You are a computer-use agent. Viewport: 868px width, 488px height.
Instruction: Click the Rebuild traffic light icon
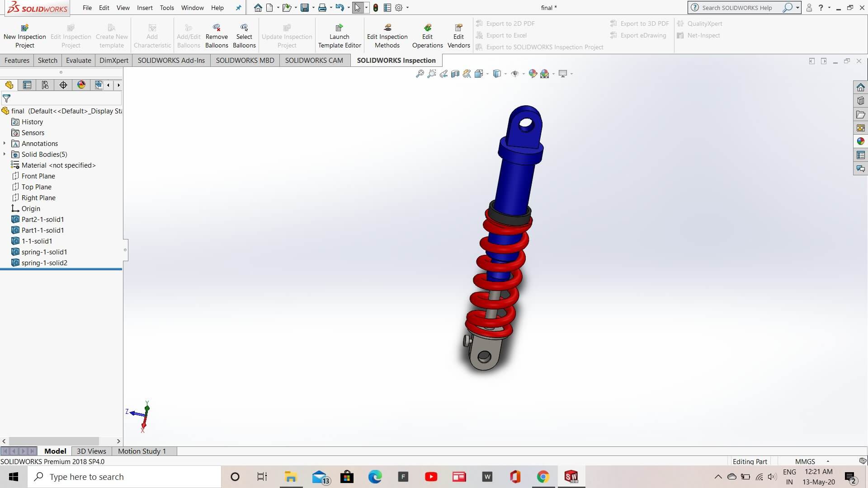click(375, 8)
